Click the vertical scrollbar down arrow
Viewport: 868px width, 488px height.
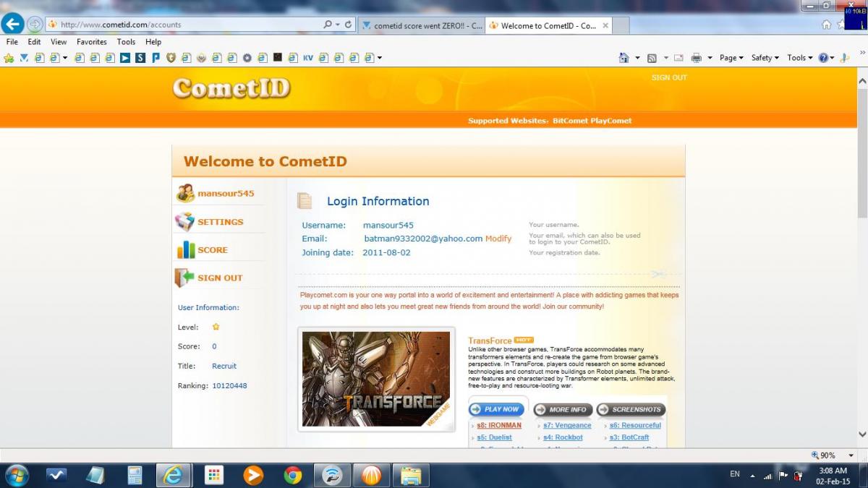point(862,435)
